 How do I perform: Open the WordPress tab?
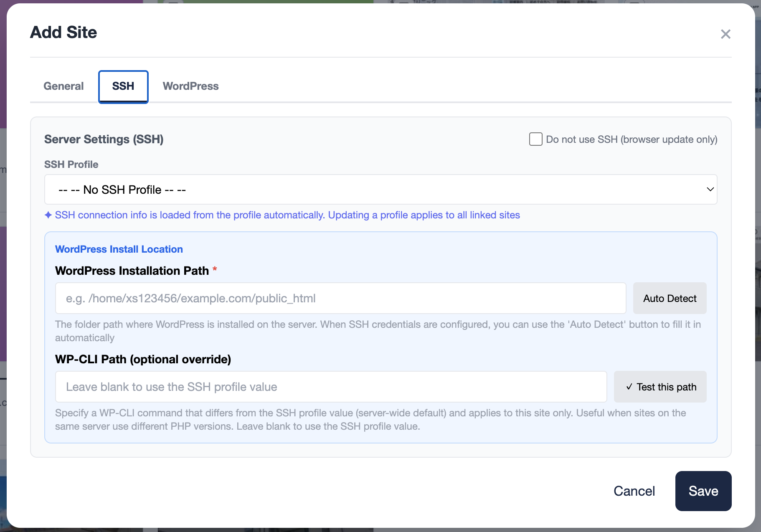190,86
